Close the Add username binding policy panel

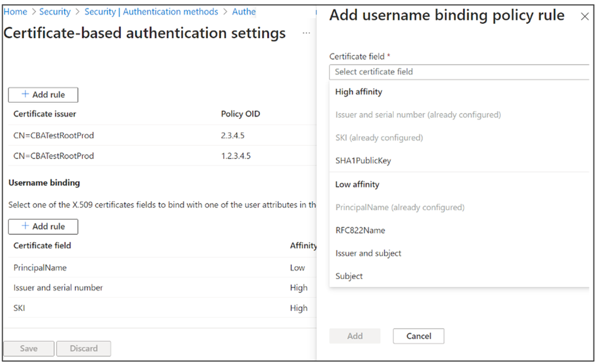coord(584,17)
